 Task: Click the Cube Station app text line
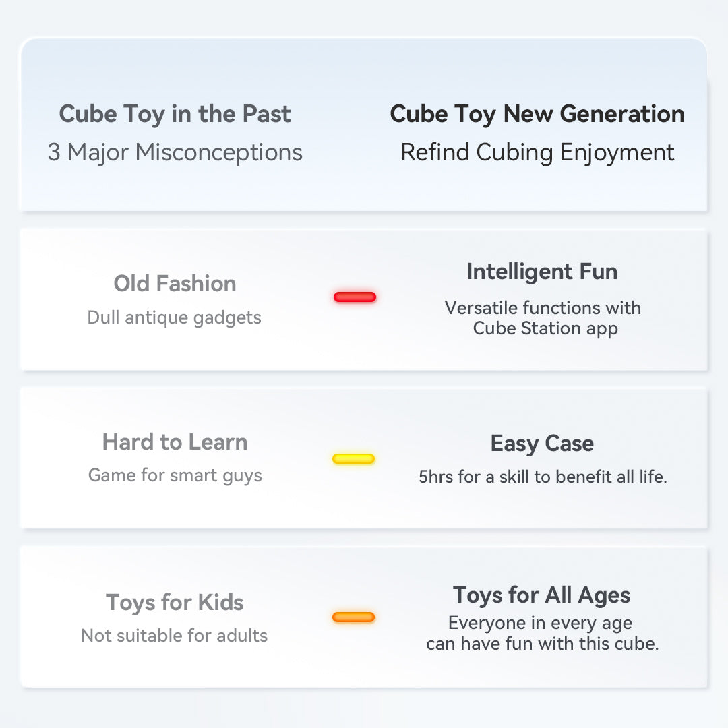545,329
